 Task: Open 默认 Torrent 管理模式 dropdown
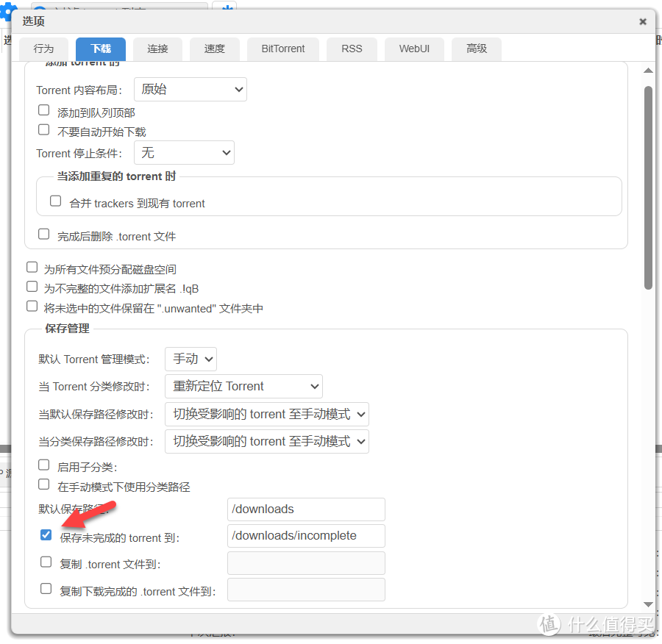coord(191,359)
